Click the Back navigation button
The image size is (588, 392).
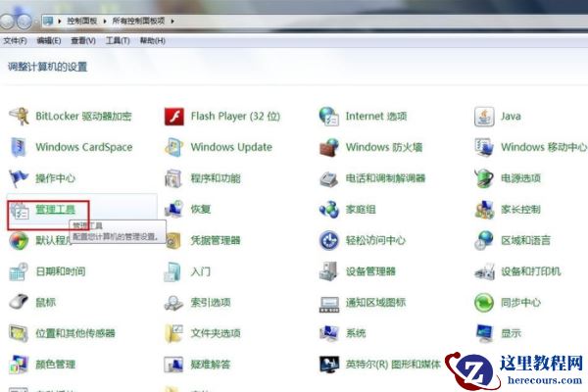tap(7, 22)
